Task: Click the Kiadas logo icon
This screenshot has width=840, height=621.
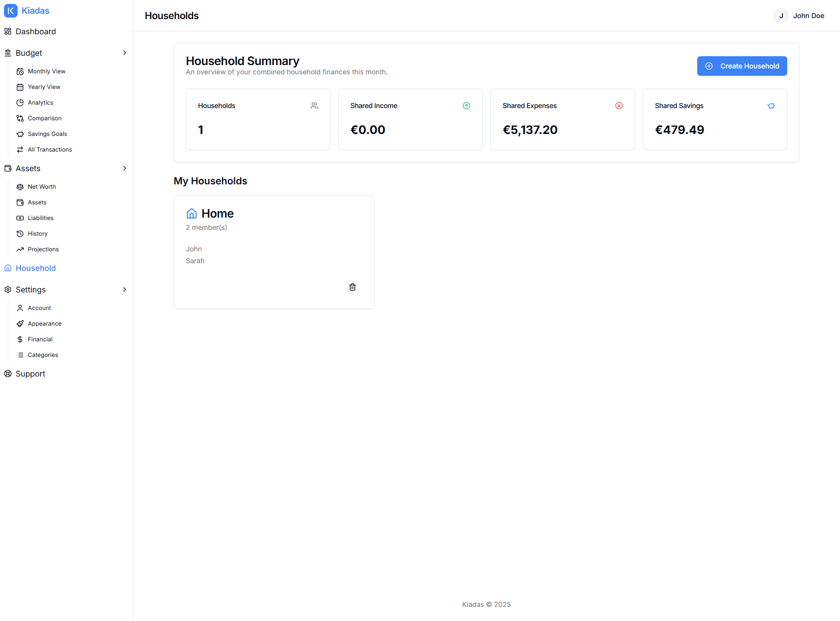Action: (x=11, y=10)
